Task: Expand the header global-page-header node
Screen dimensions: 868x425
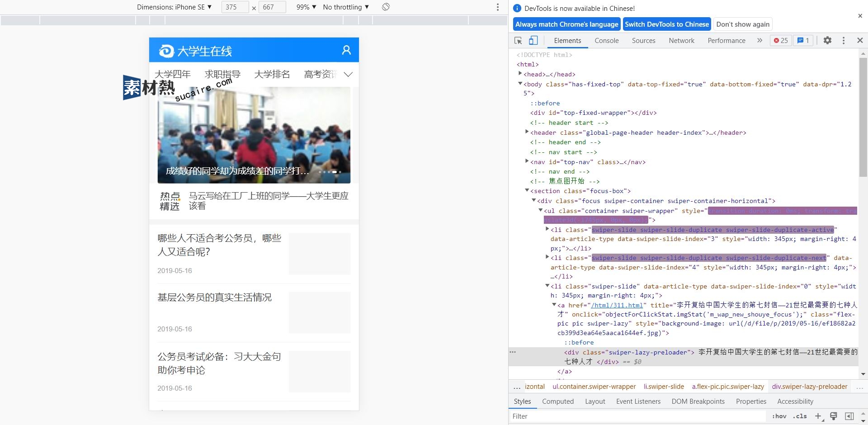Action: pos(527,132)
